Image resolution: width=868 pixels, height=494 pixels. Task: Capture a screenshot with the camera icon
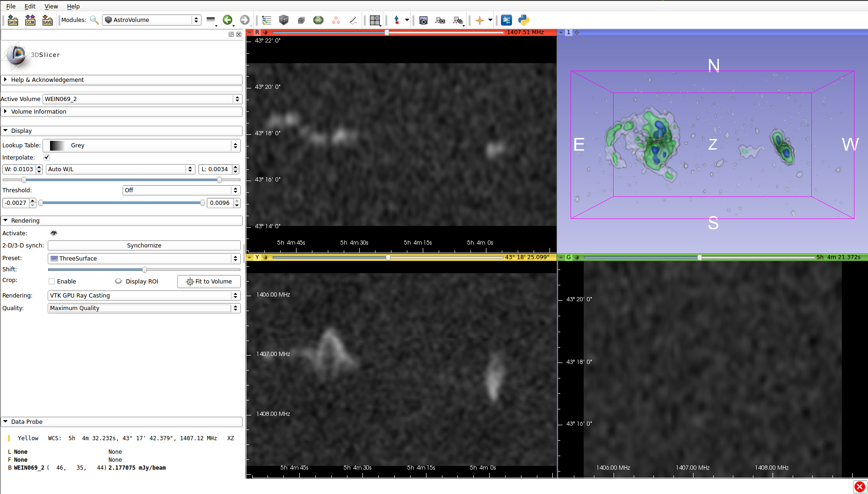[423, 20]
